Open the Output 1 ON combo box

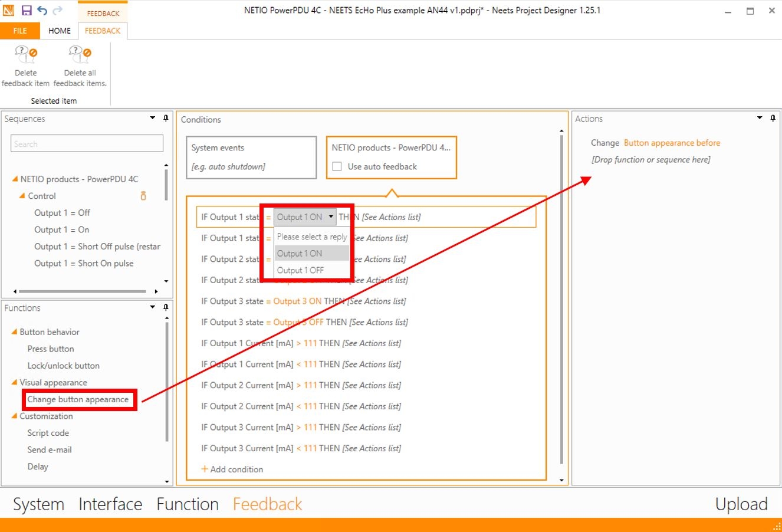(305, 217)
